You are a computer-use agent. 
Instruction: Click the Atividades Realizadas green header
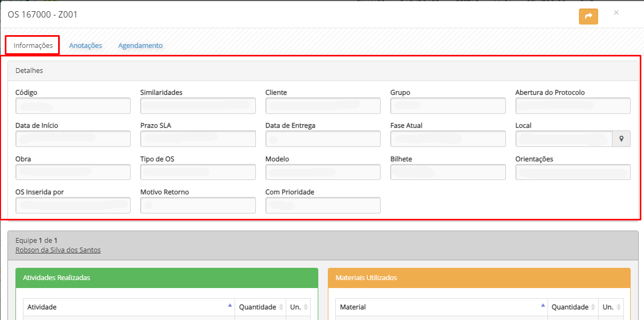166,278
